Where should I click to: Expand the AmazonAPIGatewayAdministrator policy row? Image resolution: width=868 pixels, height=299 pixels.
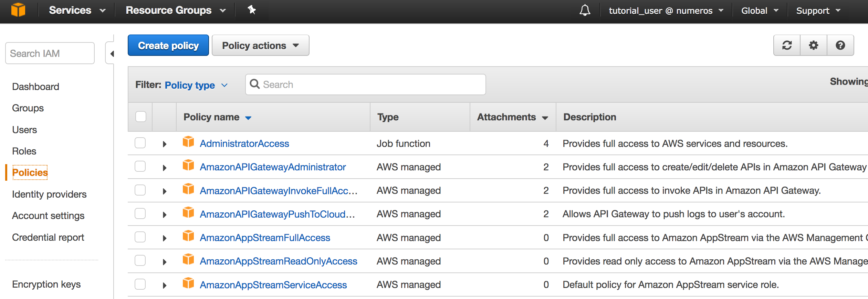165,168
